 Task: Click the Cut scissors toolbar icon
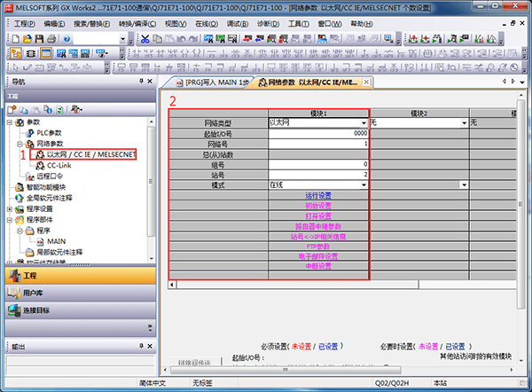click(x=145, y=40)
